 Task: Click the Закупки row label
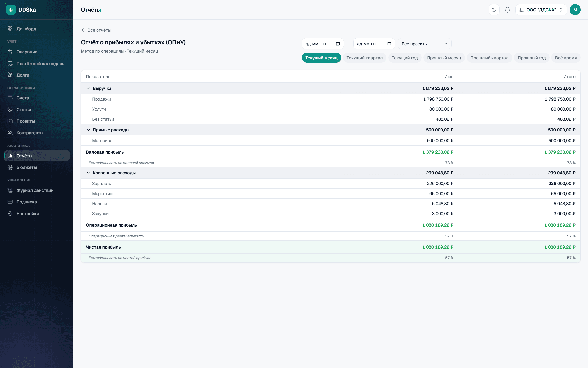[100, 214]
